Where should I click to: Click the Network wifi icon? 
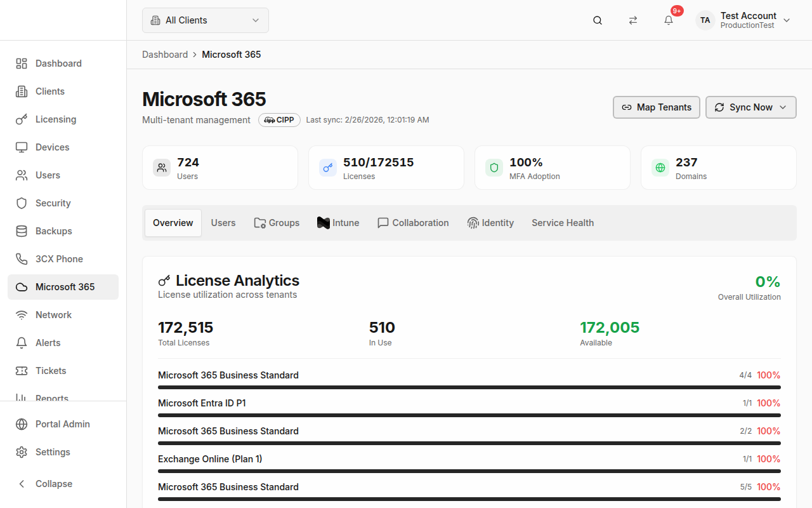click(22, 315)
